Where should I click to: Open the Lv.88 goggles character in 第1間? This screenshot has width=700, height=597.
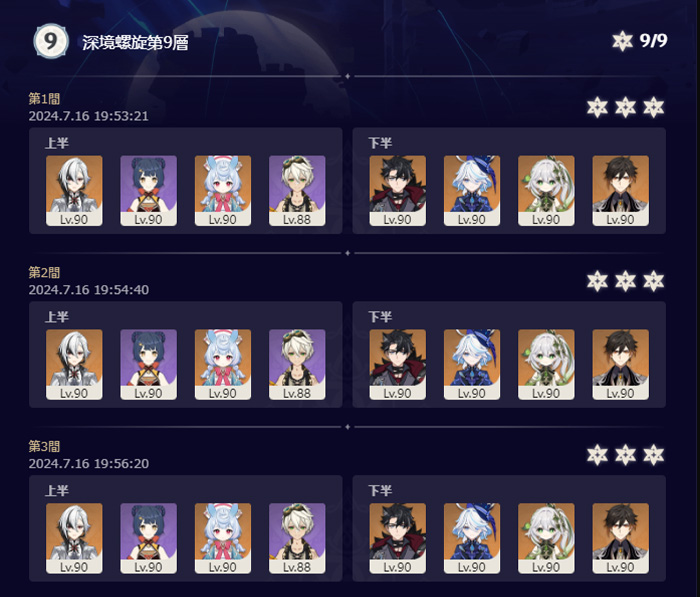pos(297,191)
